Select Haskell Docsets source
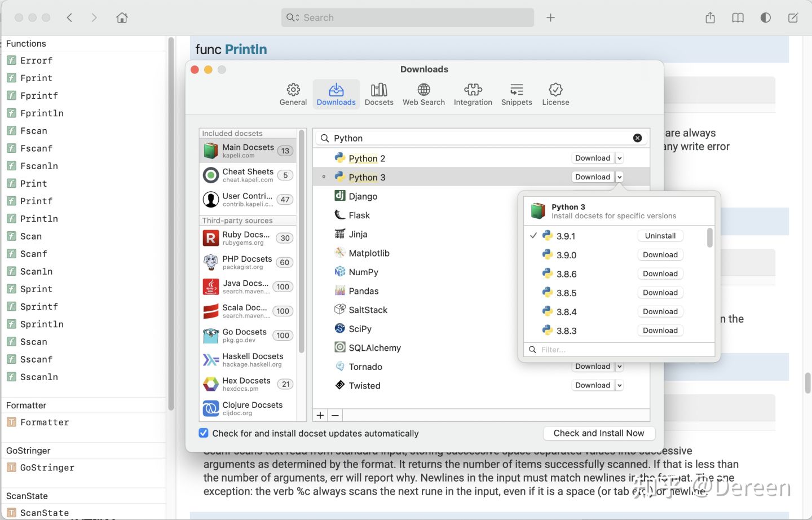 (x=248, y=360)
